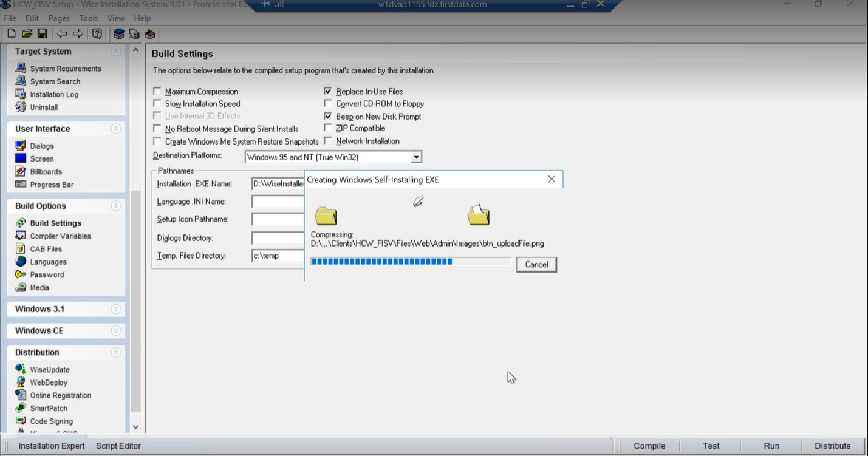Viewport: 868px width, 456px height.
Task: Expand the Windows 3.1 section
Action: click(x=116, y=309)
